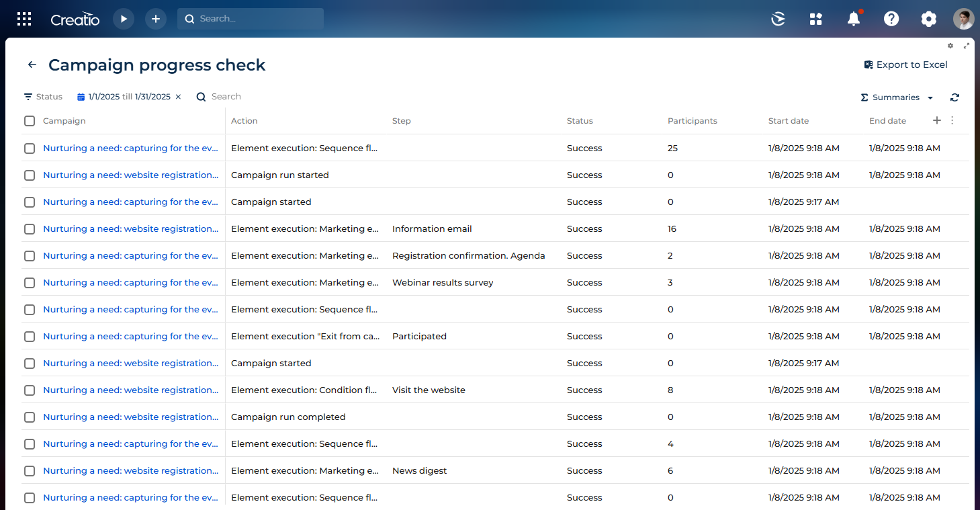Check the Information email row

30,228
